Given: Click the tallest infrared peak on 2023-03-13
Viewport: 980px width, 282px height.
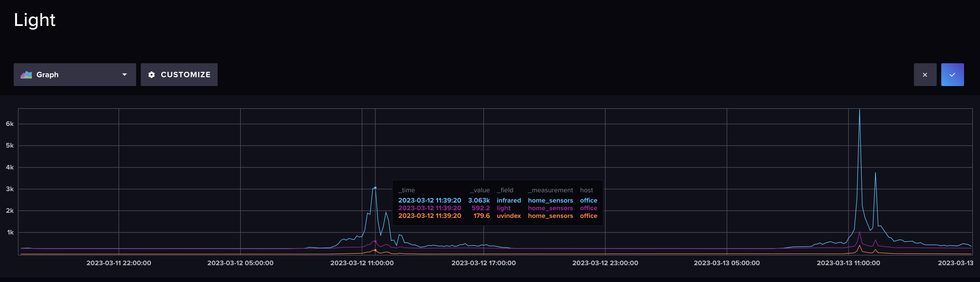Looking at the screenshot, I should click(x=859, y=110).
